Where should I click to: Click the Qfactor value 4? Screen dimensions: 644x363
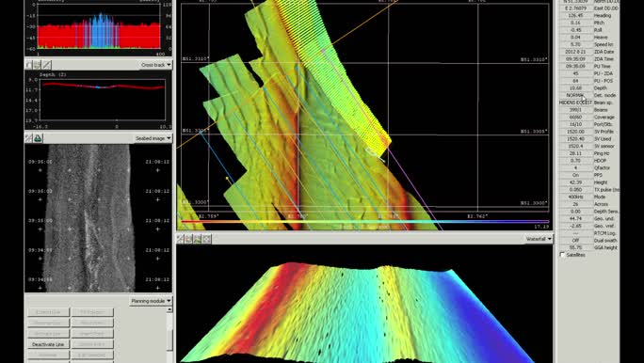coord(575,167)
